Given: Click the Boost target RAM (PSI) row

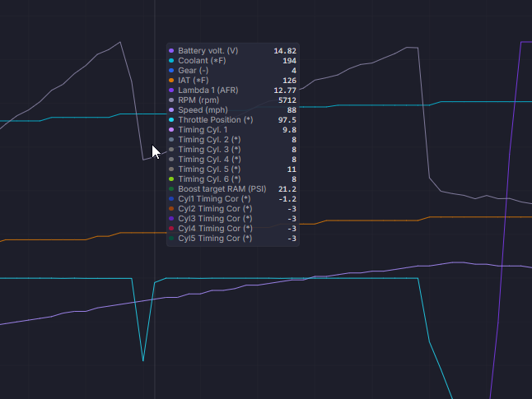Looking at the screenshot, I should coord(233,189).
